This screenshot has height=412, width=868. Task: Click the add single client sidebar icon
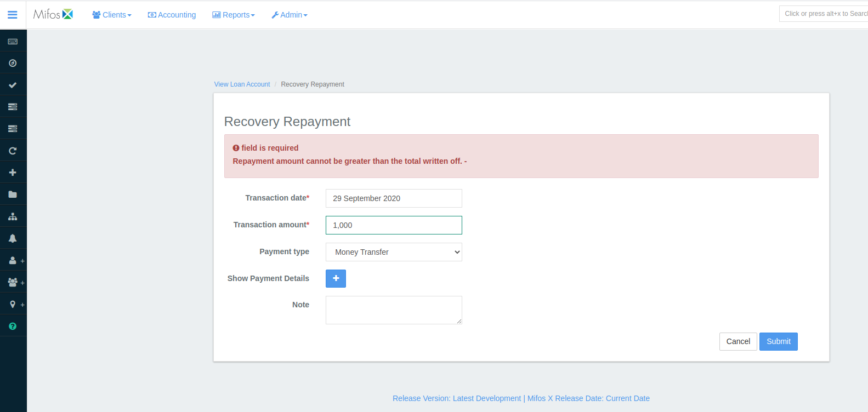click(16, 260)
